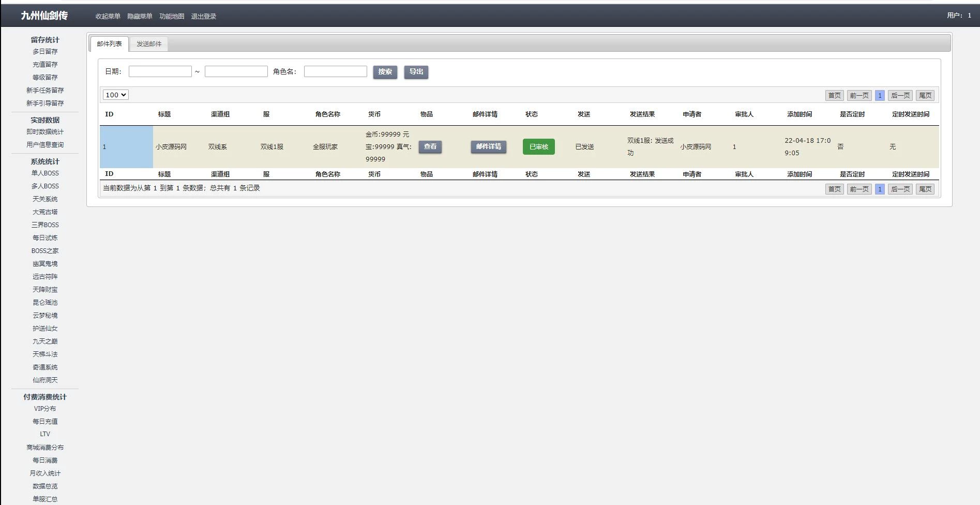This screenshot has height=505, width=980.
Task: Click the 搜索 button
Action: pos(385,72)
